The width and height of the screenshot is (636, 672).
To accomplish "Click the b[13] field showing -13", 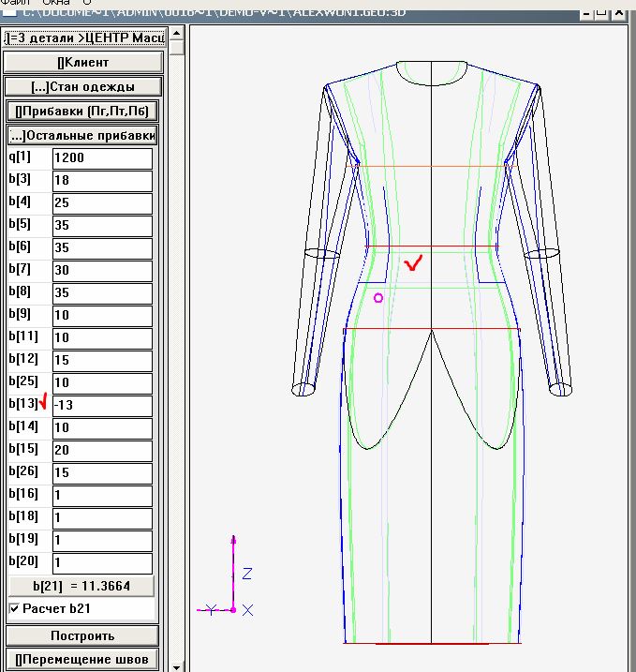I will [102, 406].
